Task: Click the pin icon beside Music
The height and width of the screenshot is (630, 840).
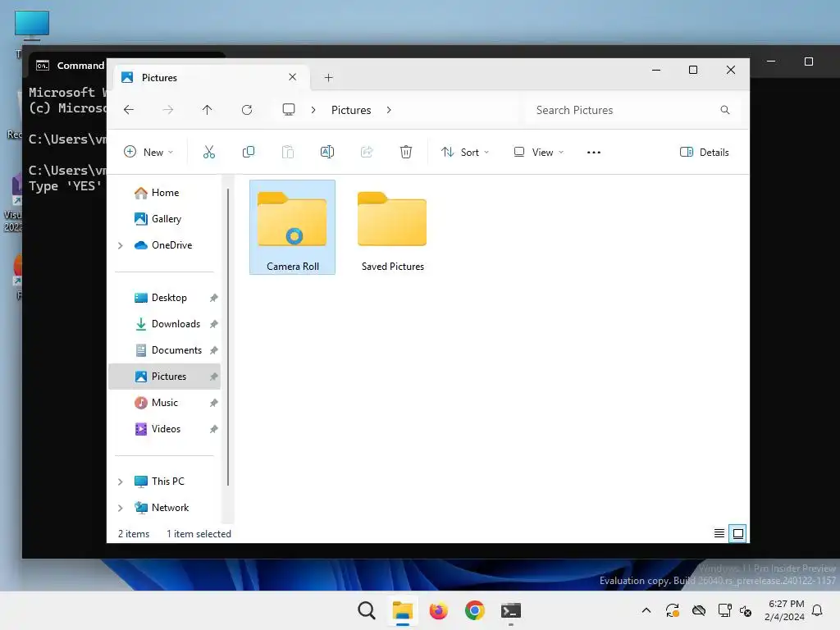Action: click(214, 403)
